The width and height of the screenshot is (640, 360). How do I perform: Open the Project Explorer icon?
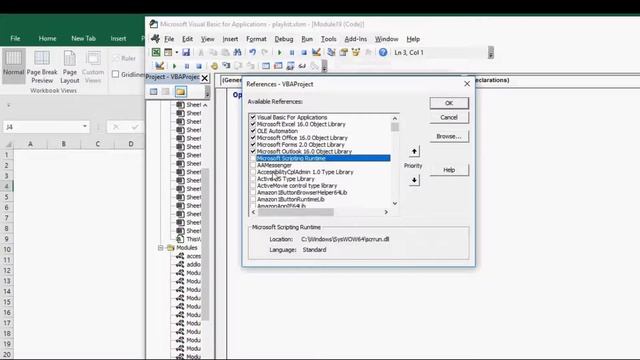point(331,52)
